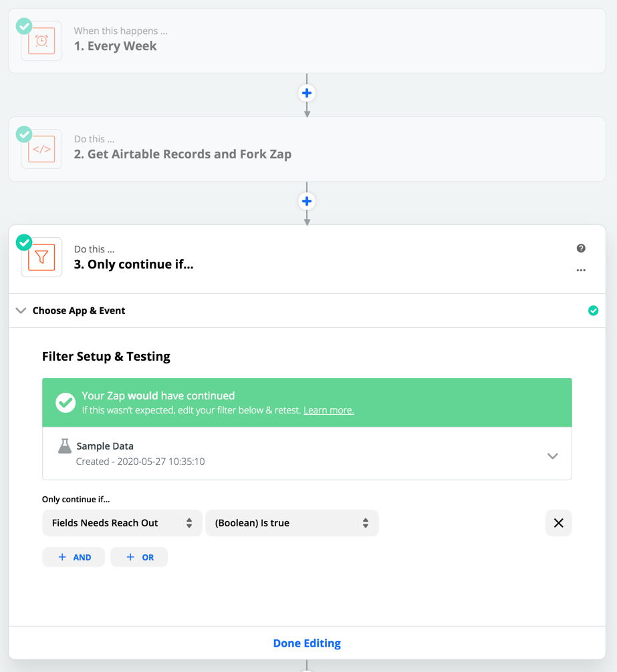Click the flask Sample Data icon
The width and height of the screenshot is (617, 672).
pyautogui.click(x=65, y=446)
